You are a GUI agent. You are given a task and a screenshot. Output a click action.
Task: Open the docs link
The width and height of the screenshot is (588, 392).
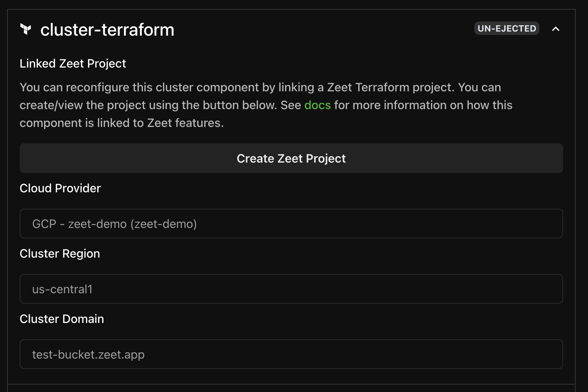317,105
